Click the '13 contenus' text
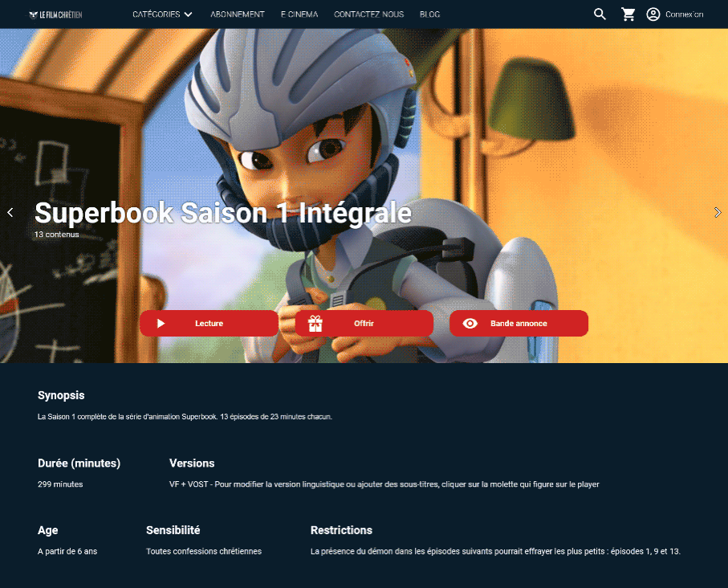This screenshot has width=728, height=588. 57,235
